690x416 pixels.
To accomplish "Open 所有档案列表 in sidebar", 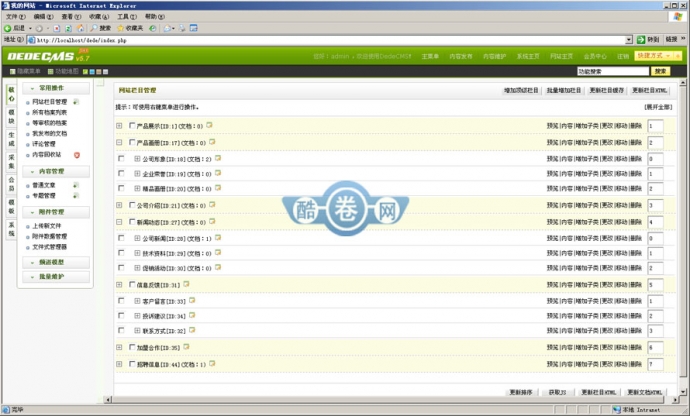I will pyautogui.click(x=49, y=113).
